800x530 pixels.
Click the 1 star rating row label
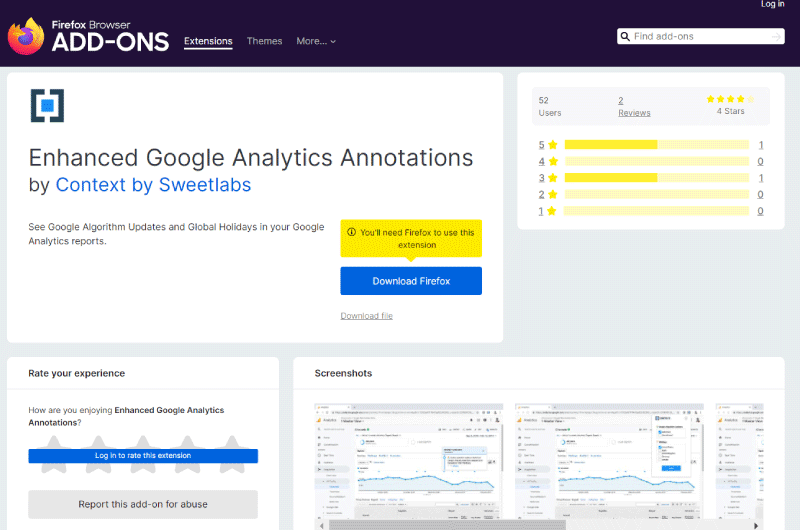[x=548, y=211]
